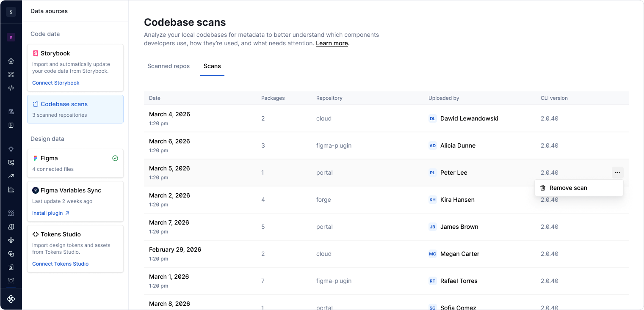Sort by the Date column header
Image resolution: width=644 pixels, height=310 pixels.
[x=155, y=98]
